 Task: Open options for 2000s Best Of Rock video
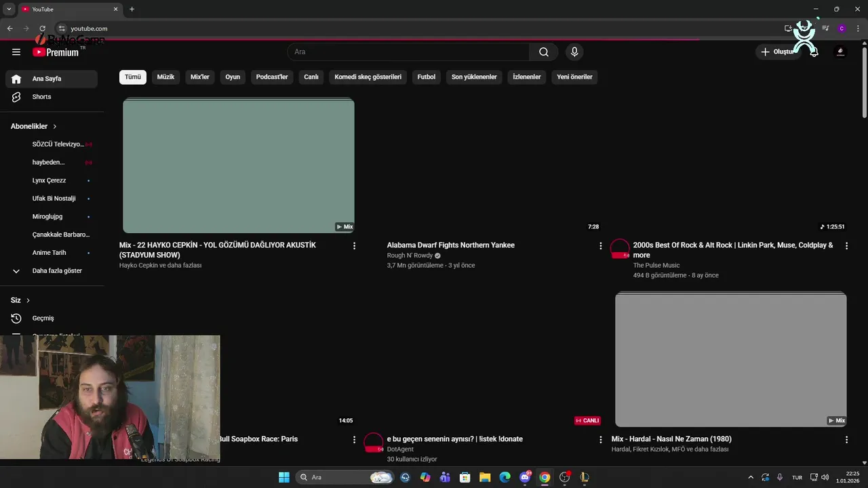tap(846, 246)
